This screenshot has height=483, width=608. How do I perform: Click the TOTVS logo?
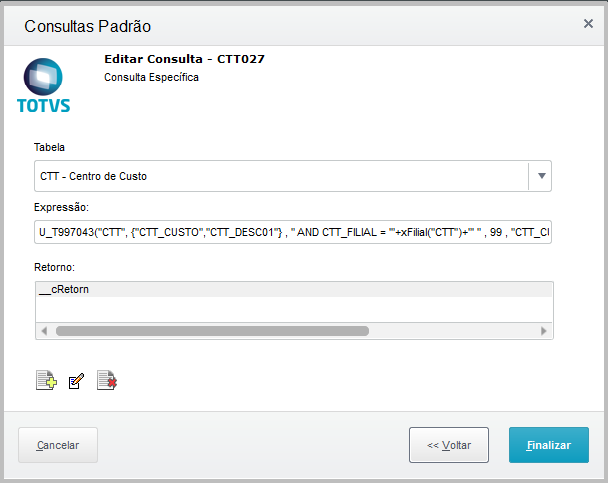coord(43,86)
